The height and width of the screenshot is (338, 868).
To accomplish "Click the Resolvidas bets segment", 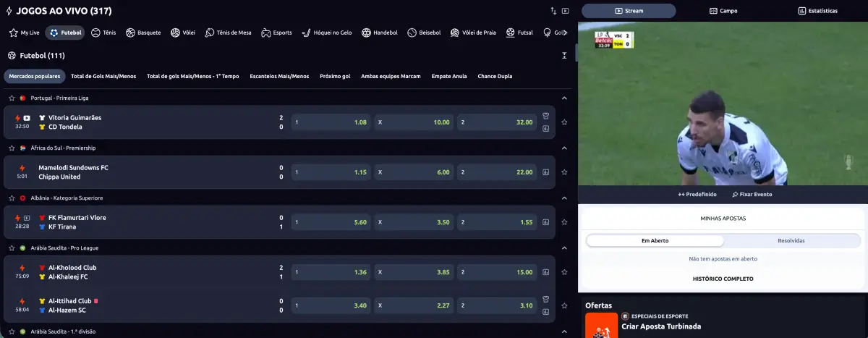I will (791, 240).
